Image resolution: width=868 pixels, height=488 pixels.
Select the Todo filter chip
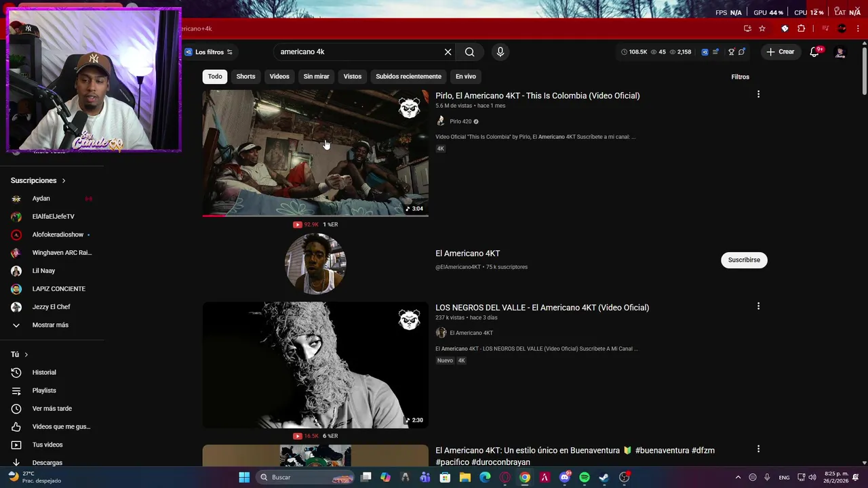point(215,77)
